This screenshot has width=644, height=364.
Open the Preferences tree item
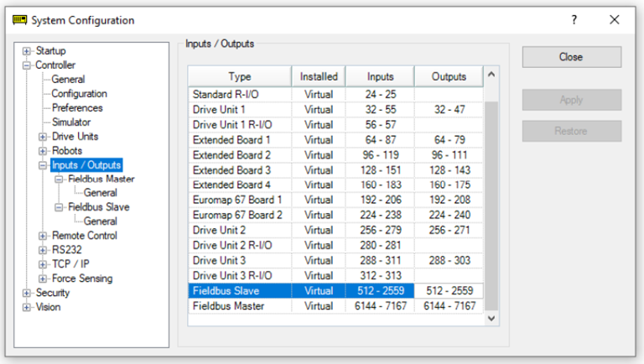coord(77,108)
